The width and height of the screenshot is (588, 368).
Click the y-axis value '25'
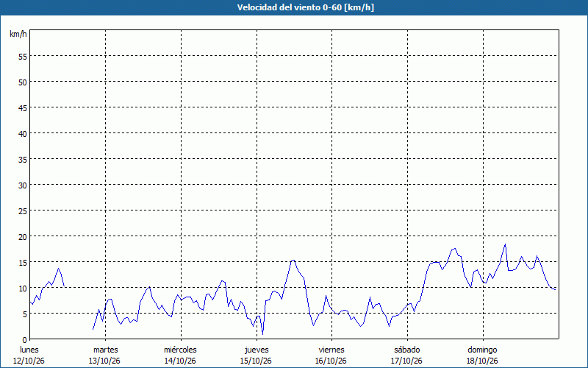click(23, 211)
